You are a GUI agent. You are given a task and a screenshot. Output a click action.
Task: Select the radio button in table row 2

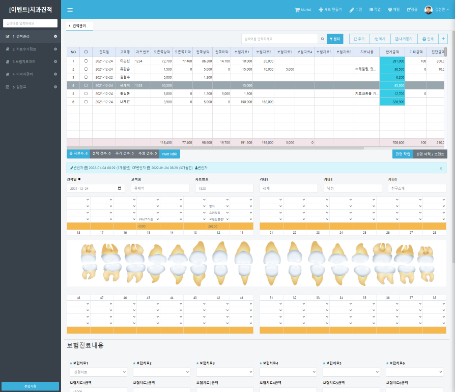[86, 69]
